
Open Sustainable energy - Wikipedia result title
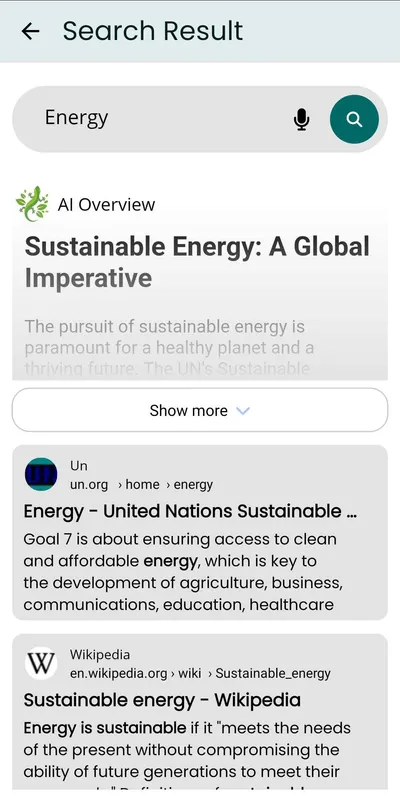pyautogui.click(x=162, y=700)
